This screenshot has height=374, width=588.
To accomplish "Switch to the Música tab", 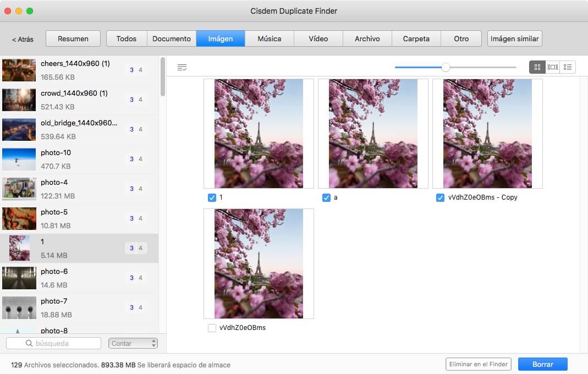I will click(270, 38).
